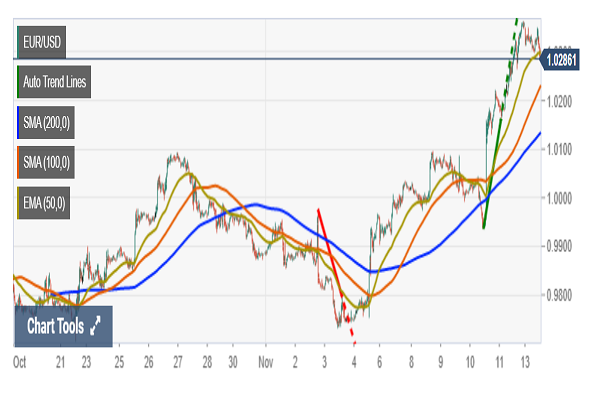Viewport: 600px width, 400px height.
Task: Select the Auto Trend Lines legend label
Action: tap(56, 83)
